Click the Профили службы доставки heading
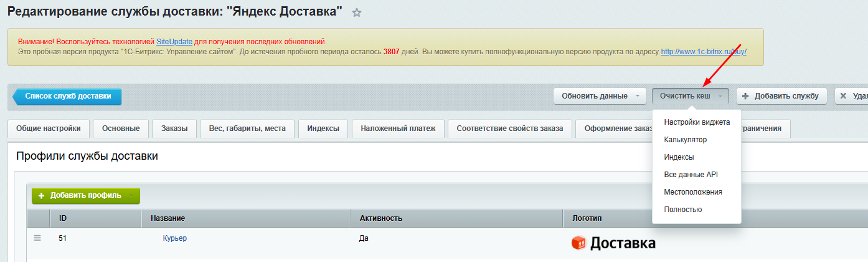Screen dimensions: 868x262 [x=87, y=156]
